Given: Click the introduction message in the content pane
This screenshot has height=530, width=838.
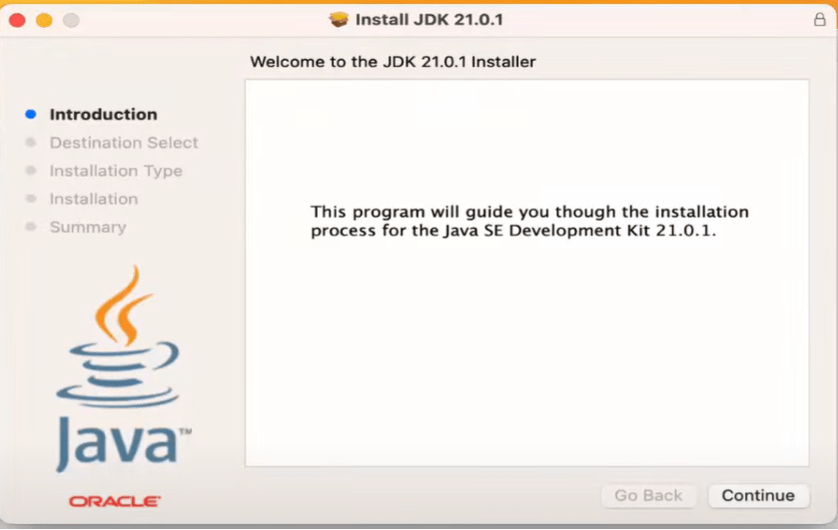Looking at the screenshot, I should coord(529,221).
